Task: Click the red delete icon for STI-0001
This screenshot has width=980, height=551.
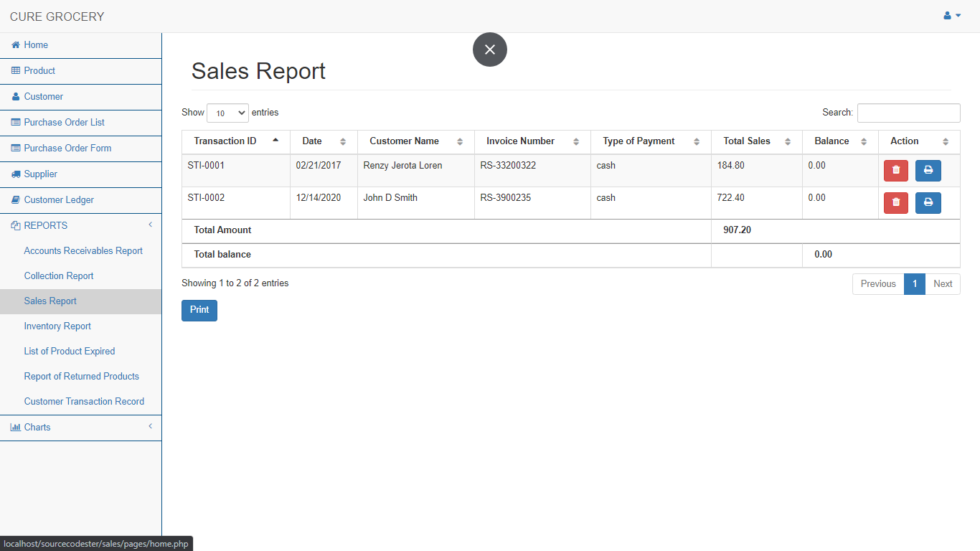Action: pos(895,171)
